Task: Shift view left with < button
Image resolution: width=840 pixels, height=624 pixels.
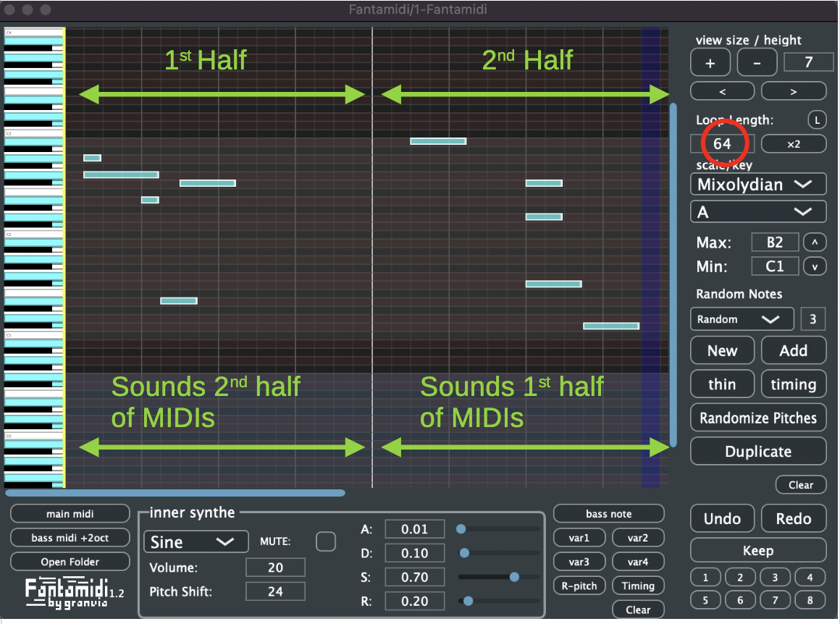Action: (x=722, y=92)
